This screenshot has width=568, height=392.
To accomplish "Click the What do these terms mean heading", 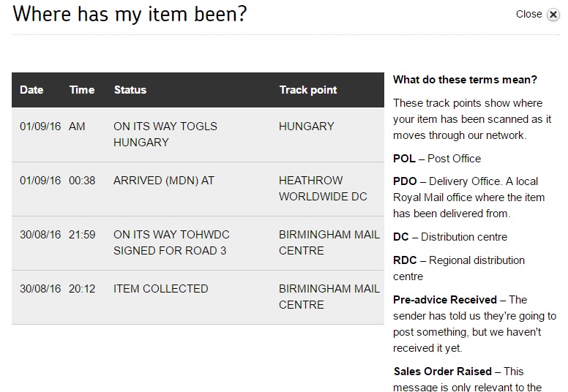I will pyautogui.click(x=465, y=80).
